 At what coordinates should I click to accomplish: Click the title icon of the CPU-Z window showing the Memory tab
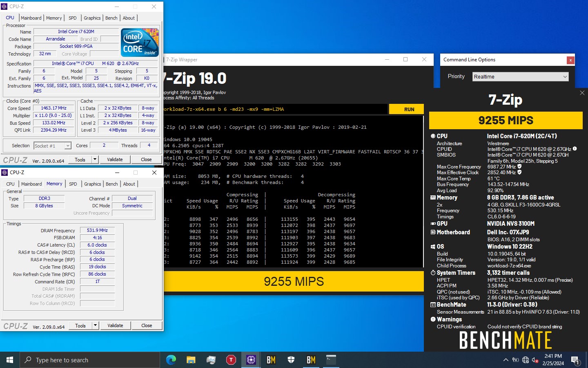tap(5, 173)
